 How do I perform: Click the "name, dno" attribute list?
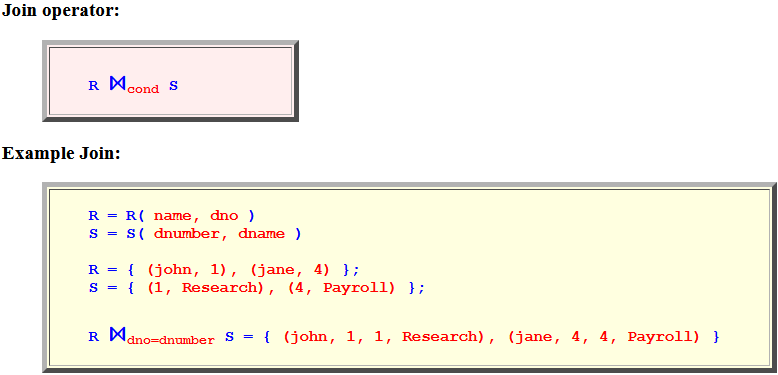[x=196, y=216]
